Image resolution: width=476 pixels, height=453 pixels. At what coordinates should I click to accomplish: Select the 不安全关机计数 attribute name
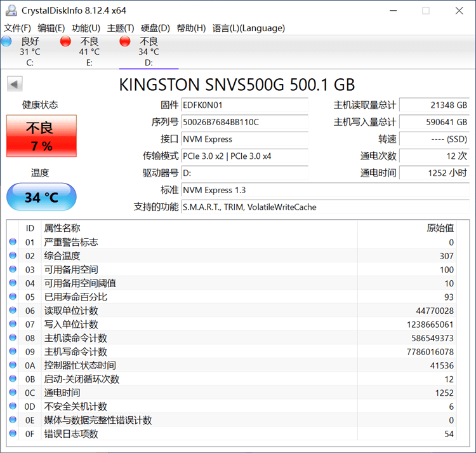tap(76, 406)
